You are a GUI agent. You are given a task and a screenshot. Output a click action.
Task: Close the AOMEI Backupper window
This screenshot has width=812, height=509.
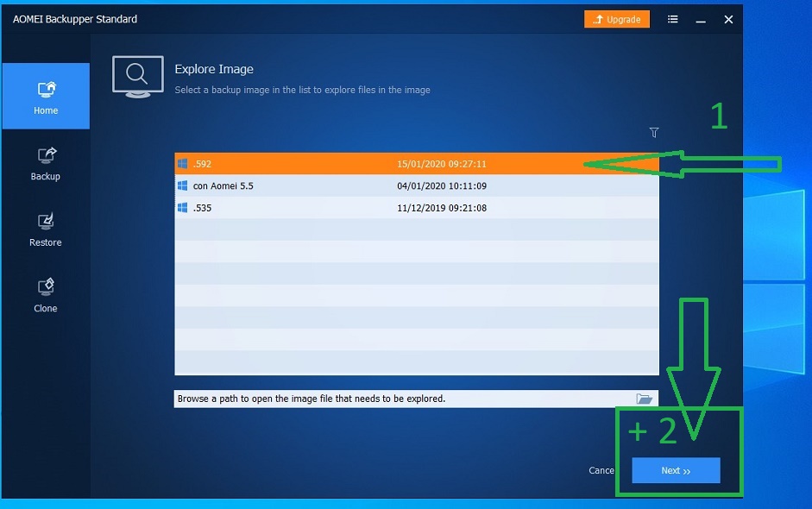tap(728, 19)
